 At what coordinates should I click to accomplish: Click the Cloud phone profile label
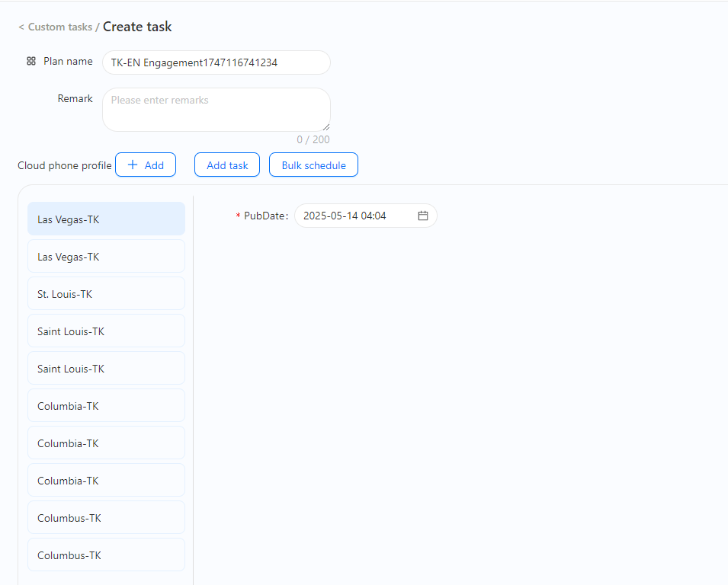click(65, 165)
